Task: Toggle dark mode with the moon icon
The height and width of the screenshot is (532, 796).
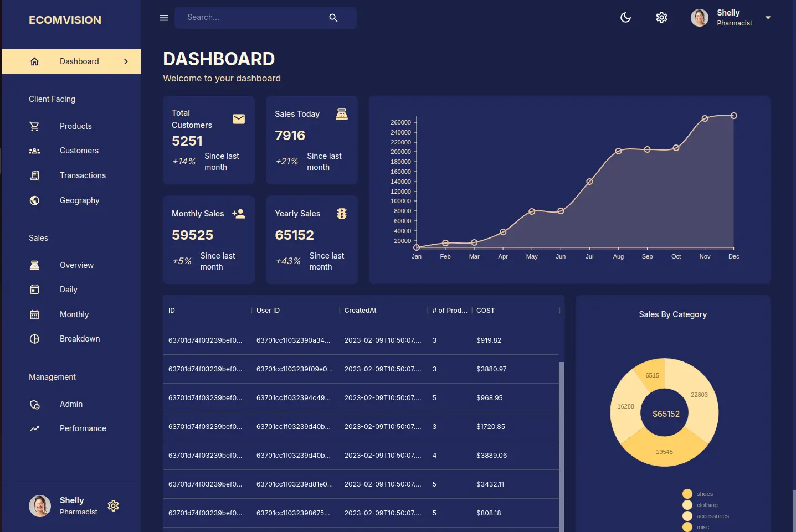Action: pos(625,18)
